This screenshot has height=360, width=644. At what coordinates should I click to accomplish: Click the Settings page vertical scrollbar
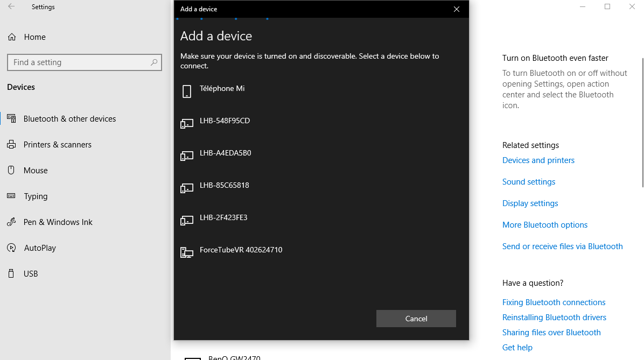(642, 123)
